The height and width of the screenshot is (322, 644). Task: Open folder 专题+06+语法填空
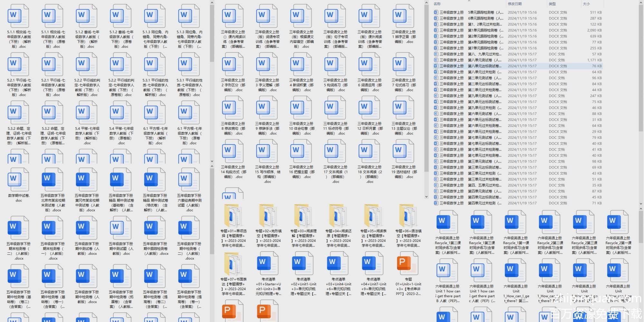click(408, 216)
